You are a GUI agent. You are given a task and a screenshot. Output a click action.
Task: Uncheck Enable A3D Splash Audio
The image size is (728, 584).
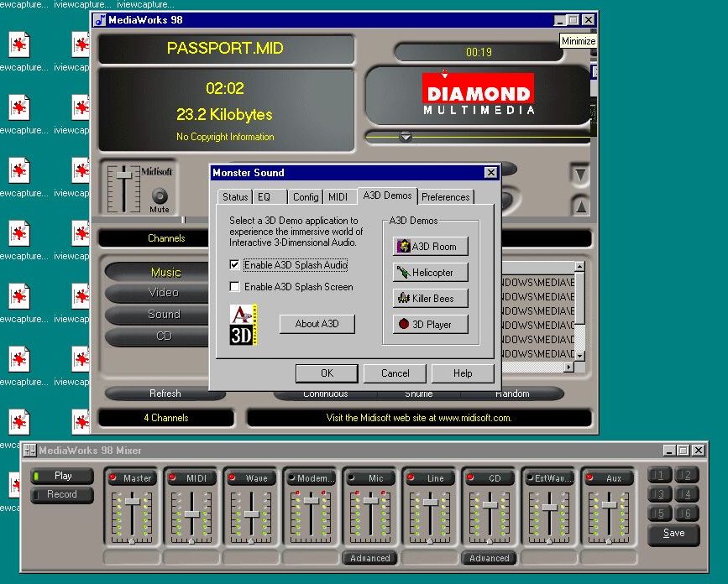tap(234, 265)
